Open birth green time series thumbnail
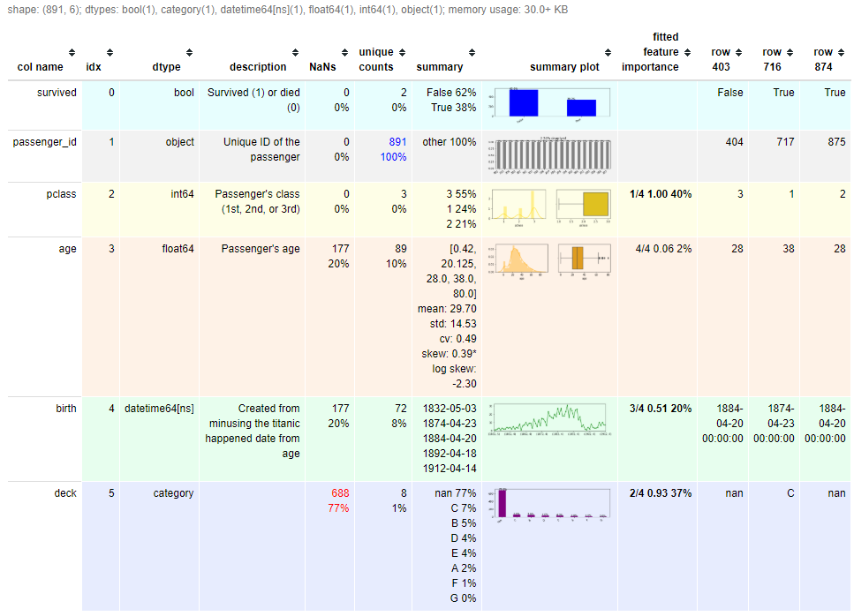Viewport: 854px width, 616px height. 549,419
